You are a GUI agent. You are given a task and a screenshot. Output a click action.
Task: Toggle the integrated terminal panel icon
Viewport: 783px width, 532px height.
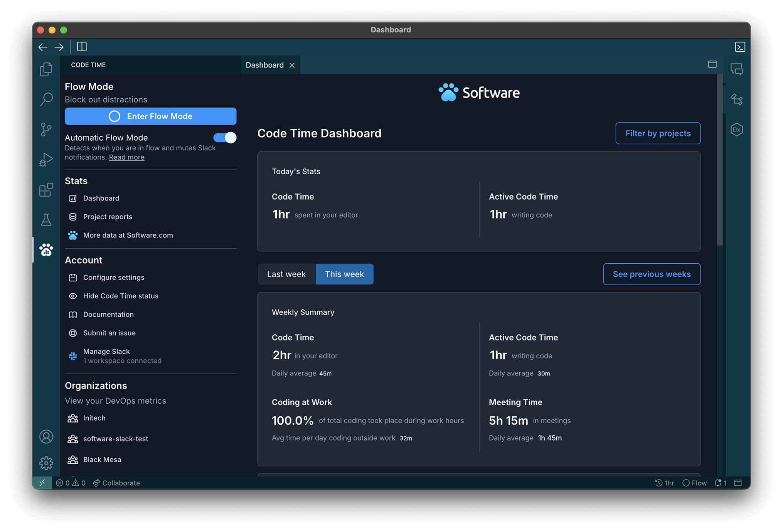[740, 47]
